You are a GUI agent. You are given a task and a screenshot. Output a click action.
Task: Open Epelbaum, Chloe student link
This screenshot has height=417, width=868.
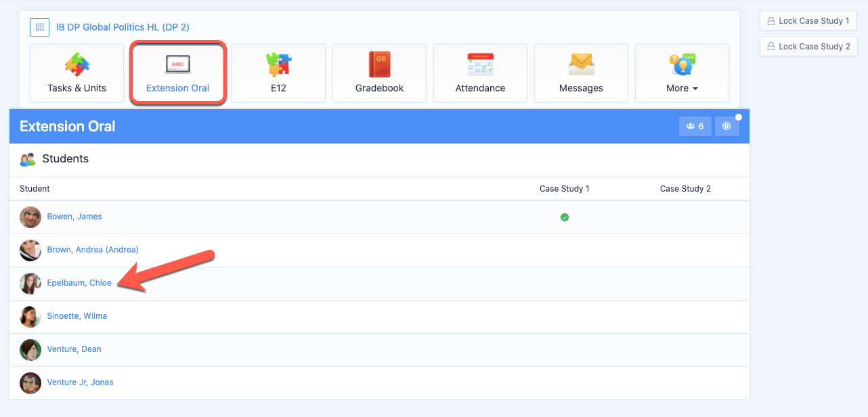tap(79, 283)
